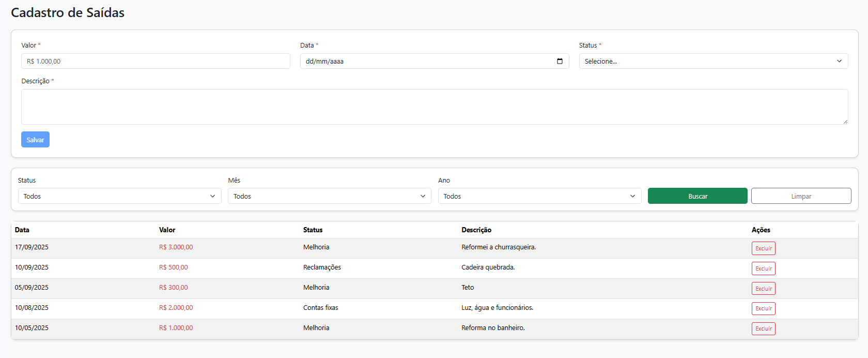Click the Data column header
Viewport: 868px width, 358px height.
click(x=22, y=230)
